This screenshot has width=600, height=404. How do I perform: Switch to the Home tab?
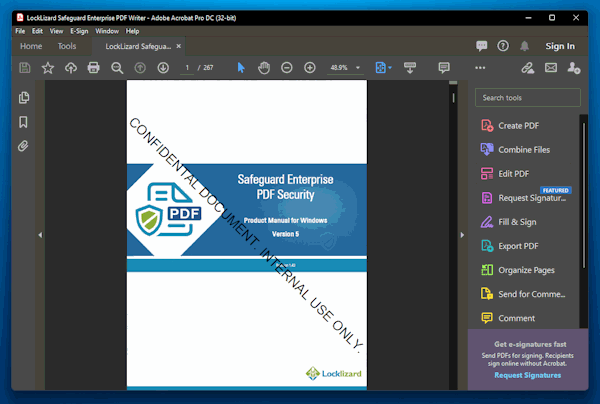click(31, 46)
